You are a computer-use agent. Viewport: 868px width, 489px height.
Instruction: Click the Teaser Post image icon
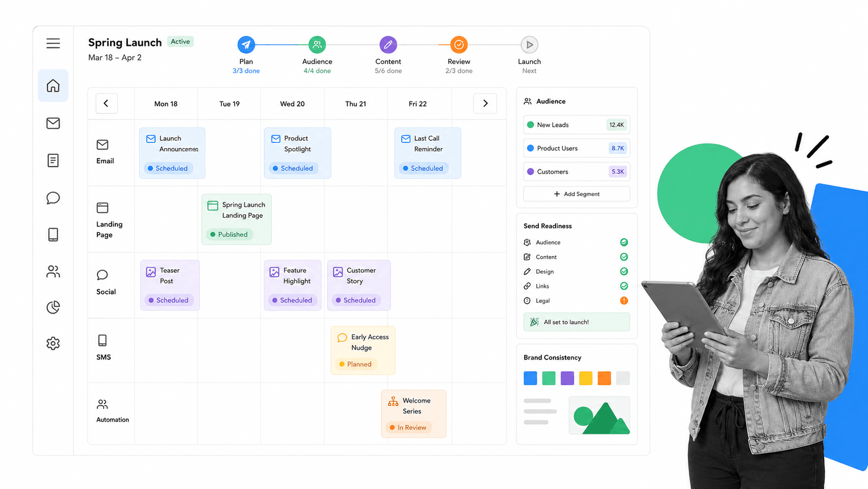pyautogui.click(x=151, y=272)
